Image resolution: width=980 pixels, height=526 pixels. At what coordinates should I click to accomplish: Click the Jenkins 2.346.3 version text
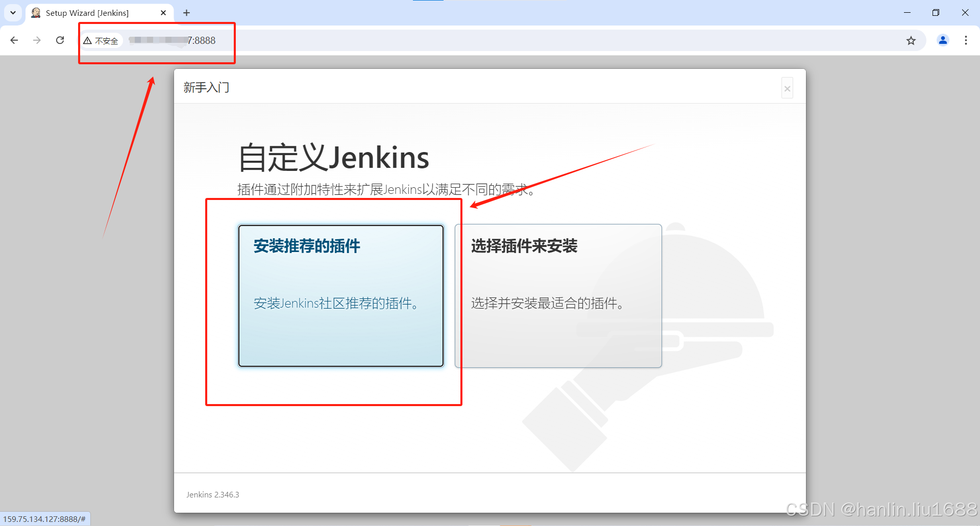click(212, 494)
